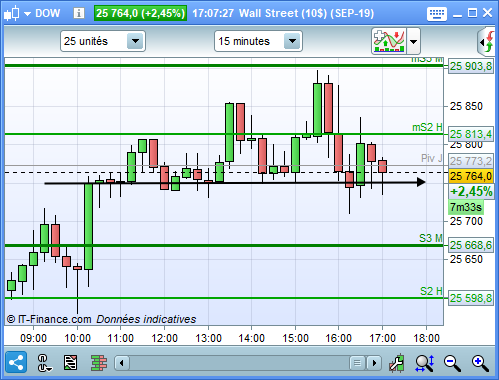Image resolution: width=499 pixels, height=380 pixels.
Task: Click the +2,45% change label
Action: click(x=471, y=192)
